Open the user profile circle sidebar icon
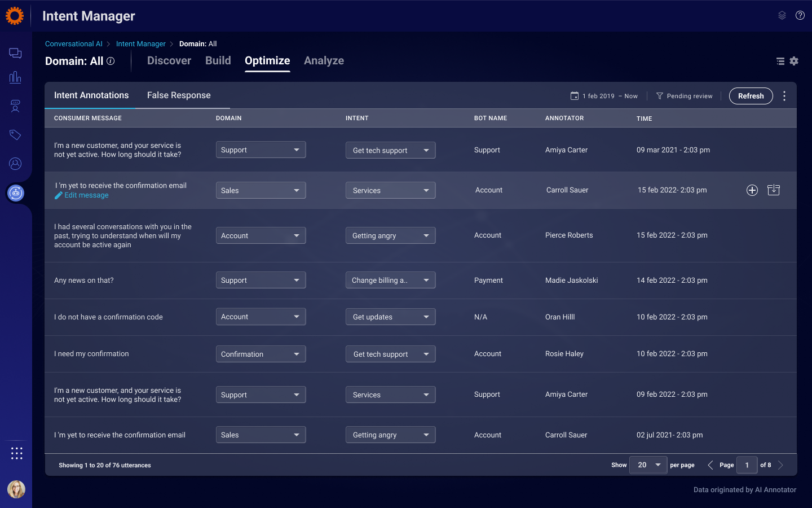The width and height of the screenshot is (812, 508). (x=15, y=164)
